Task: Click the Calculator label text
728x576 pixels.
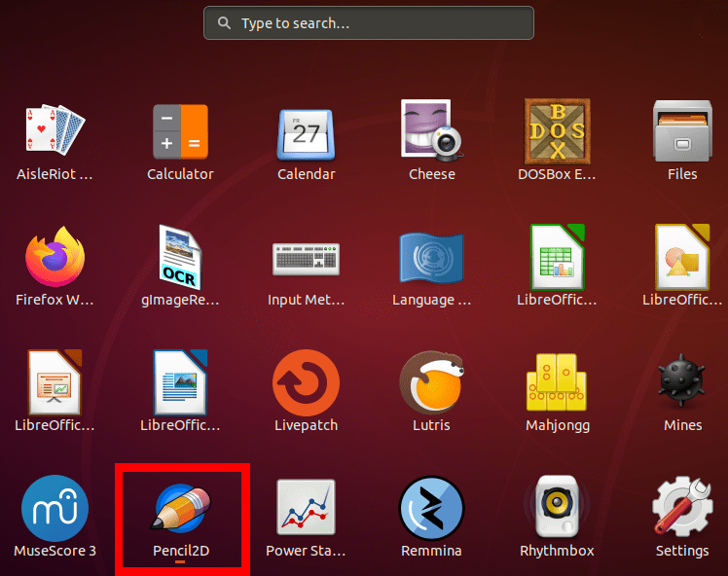Action: [x=181, y=174]
